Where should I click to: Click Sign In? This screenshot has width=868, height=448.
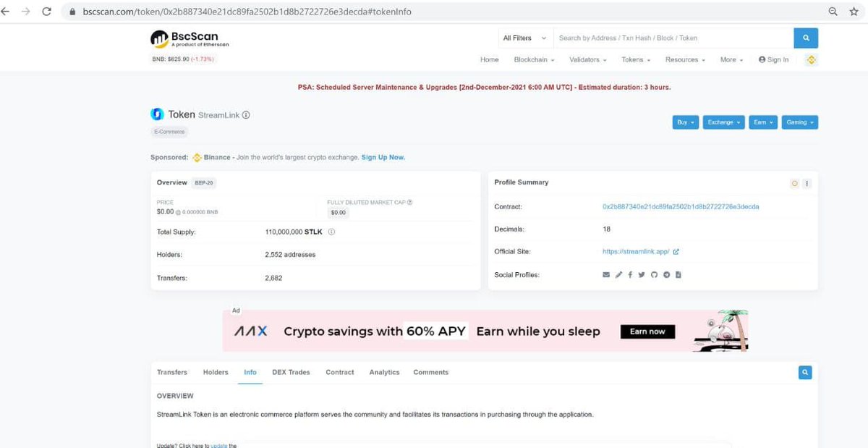tap(774, 60)
